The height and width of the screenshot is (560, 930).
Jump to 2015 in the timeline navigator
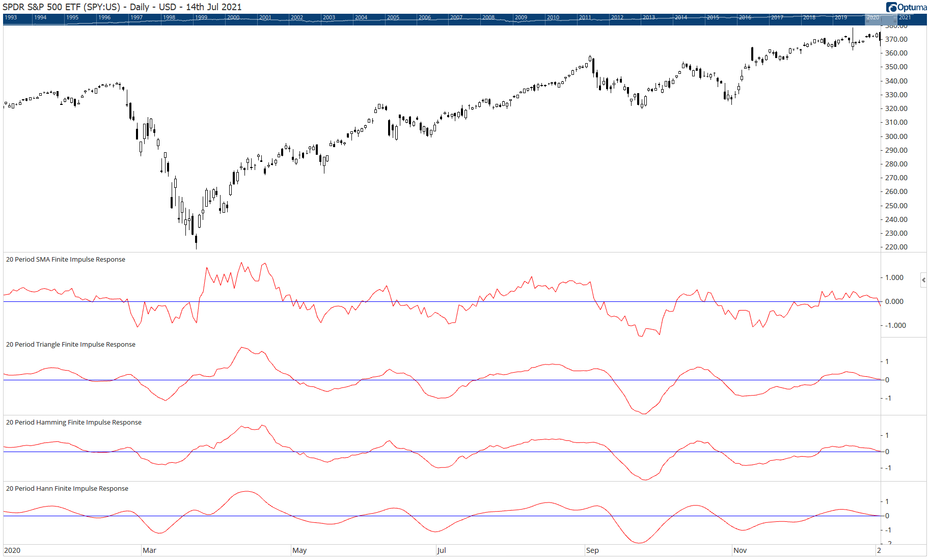713,17
